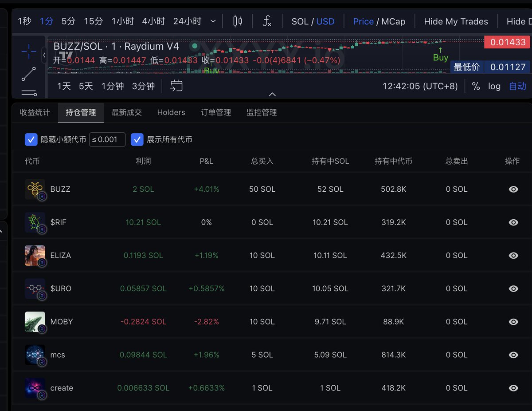Activate the bar replay icon
Screen dimensions: 532x411
point(176,86)
